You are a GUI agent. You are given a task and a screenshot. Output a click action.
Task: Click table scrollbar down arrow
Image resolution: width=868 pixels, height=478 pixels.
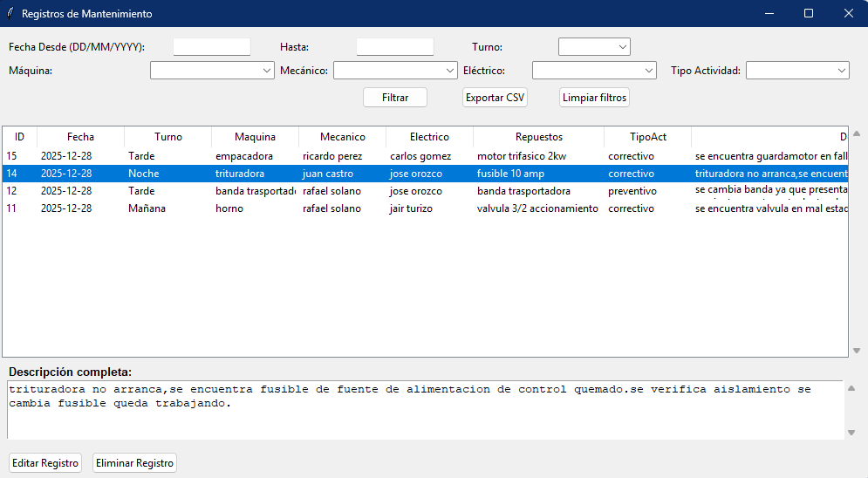(x=856, y=351)
